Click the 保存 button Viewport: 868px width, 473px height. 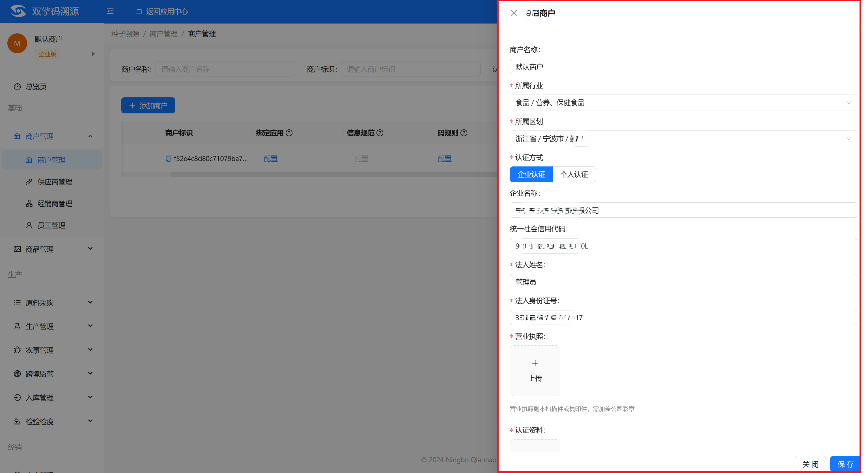(x=845, y=464)
